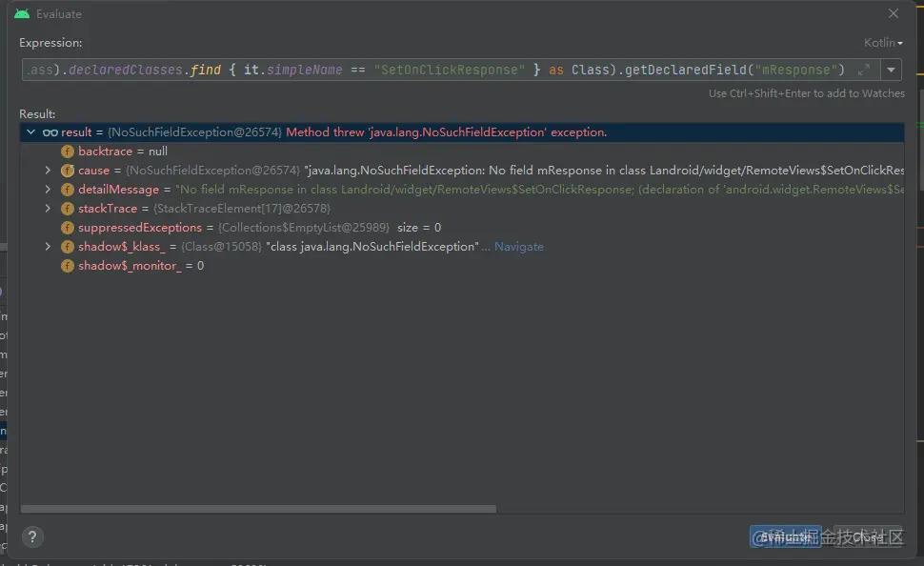Open help with question mark button
Screen dimensions: 924x566
(32, 536)
